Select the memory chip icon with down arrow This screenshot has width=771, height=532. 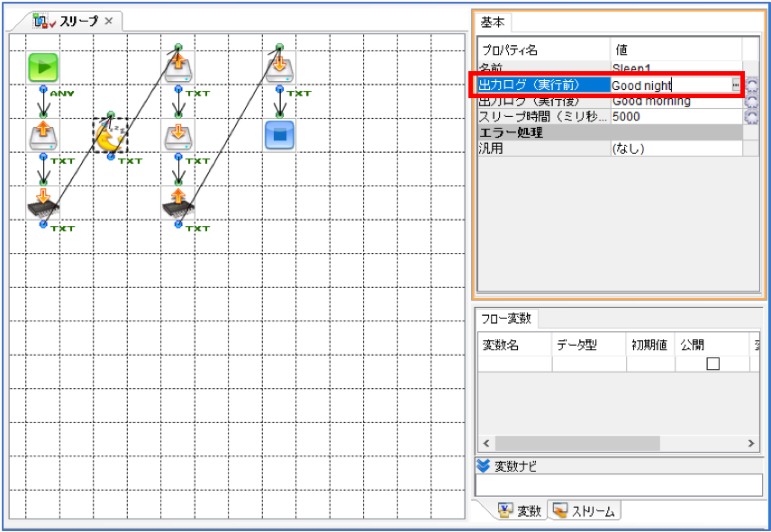(43, 203)
